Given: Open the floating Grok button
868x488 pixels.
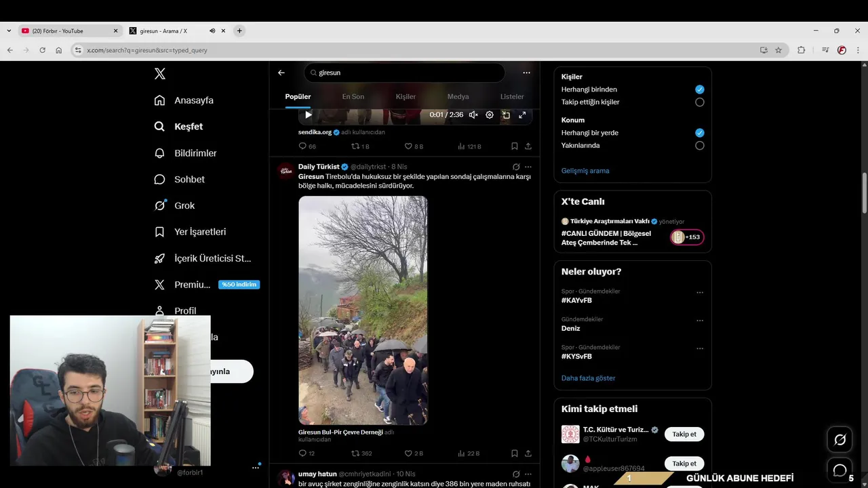Looking at the screenshot, I should 840,440.
